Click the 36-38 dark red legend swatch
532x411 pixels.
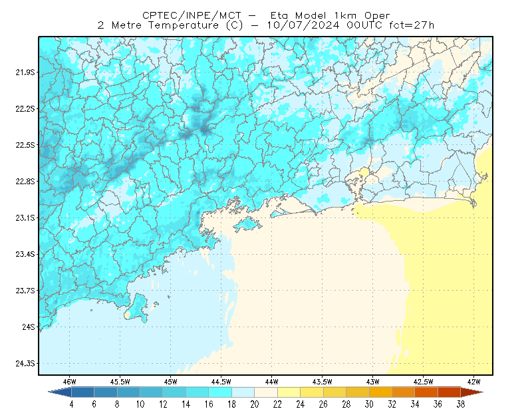point(450,392)
